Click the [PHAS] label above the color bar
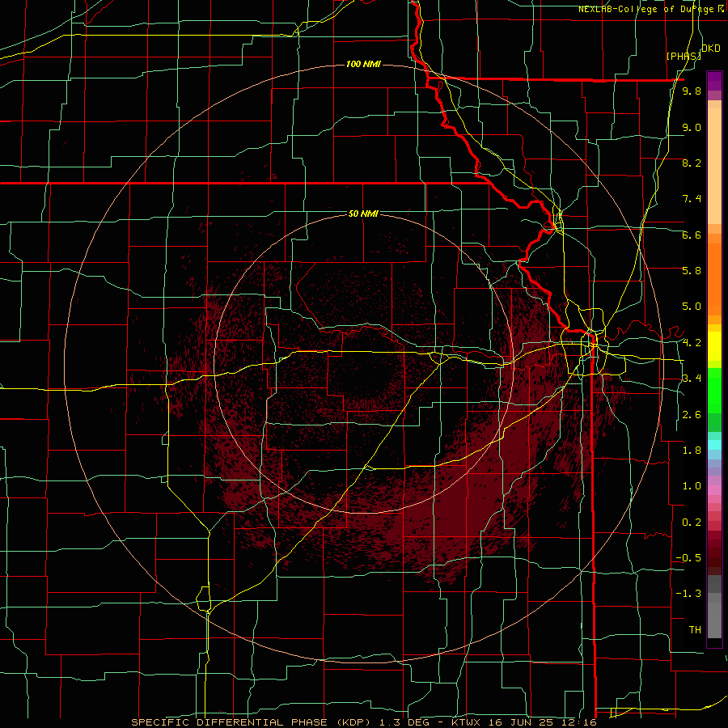 pos(684,56)
